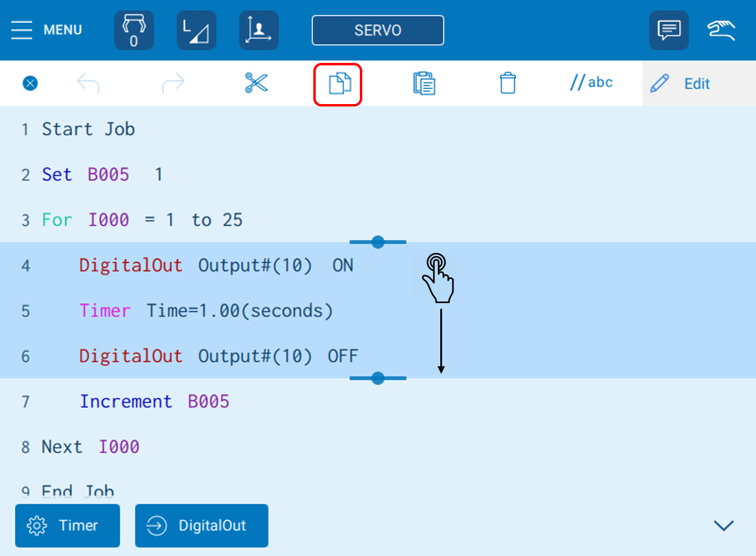Insert a Timer instruction
Image resolution: width=756 pixels, height=556 pixels.
(x=67, y=526)
